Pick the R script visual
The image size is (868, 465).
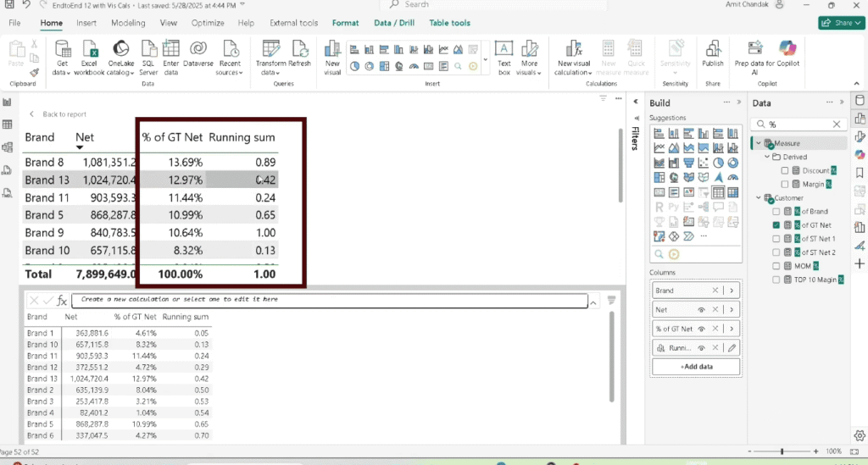(x=659, y=208)
